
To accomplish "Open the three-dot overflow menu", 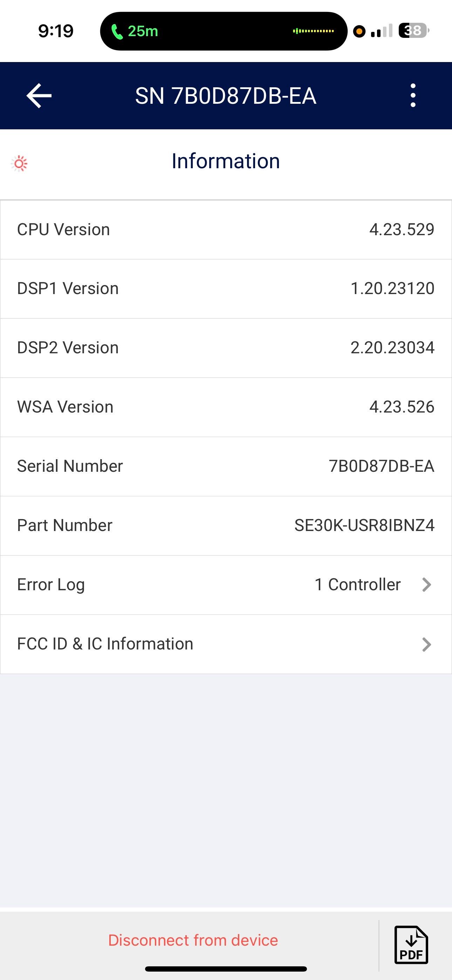I will (413, 95).
